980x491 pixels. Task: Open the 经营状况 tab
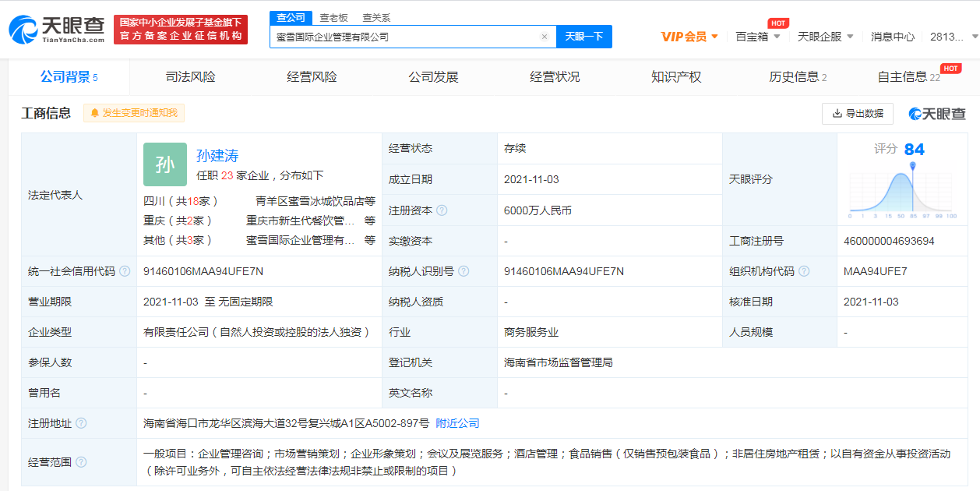[x=555, y=77]
